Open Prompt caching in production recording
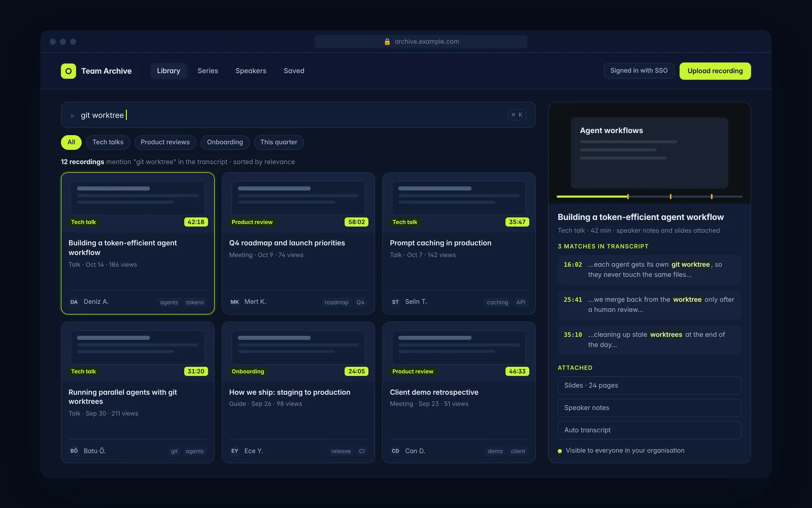This screenshot has height=508, width=812. (x=459, y=243)
